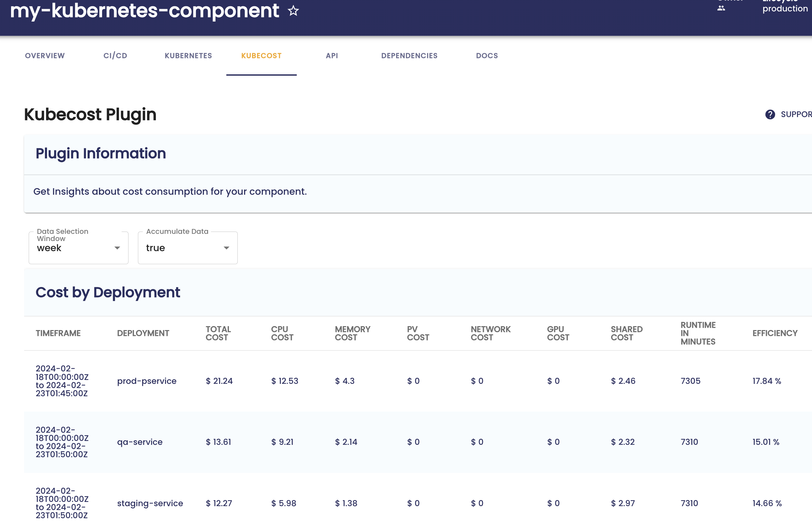Switch to the Overview tab
Image resolution: width=812 pixels, height=529 pixels.
pos(45,56)
